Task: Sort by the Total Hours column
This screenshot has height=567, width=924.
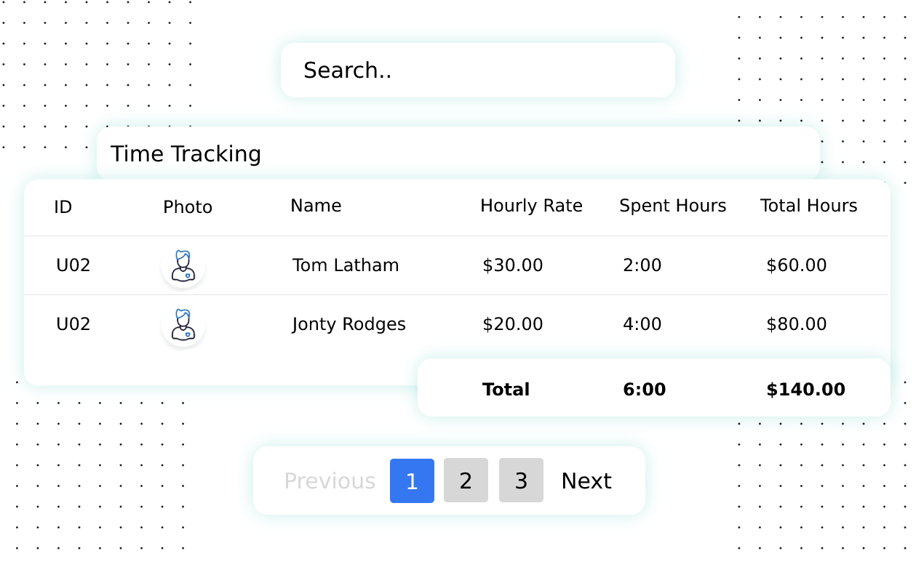Action: coord(808,206)
